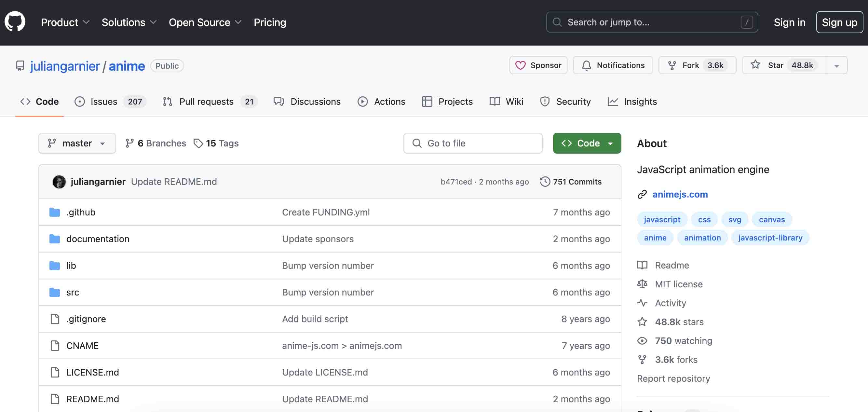Select the javascript topic tag

click(x=662, y=219)
